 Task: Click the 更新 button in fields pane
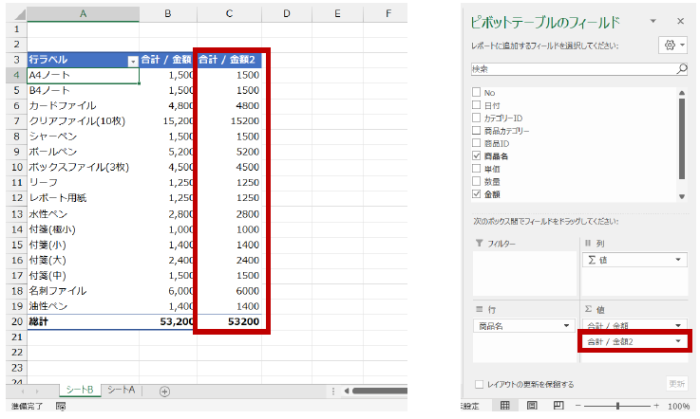pyautogui.click(x=677, y=384)
